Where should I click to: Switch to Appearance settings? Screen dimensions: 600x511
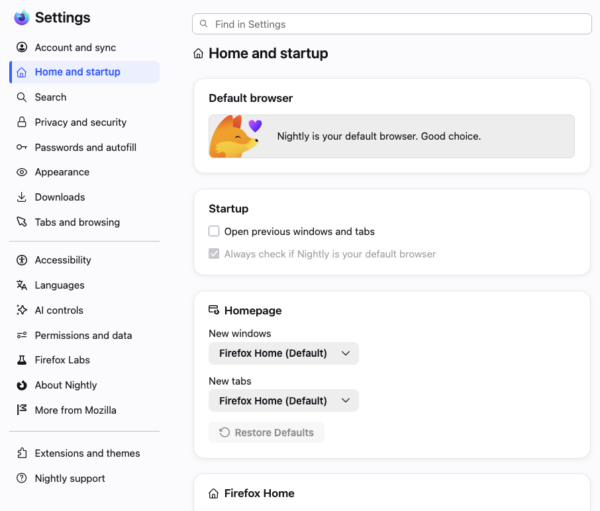coord(84,172)
